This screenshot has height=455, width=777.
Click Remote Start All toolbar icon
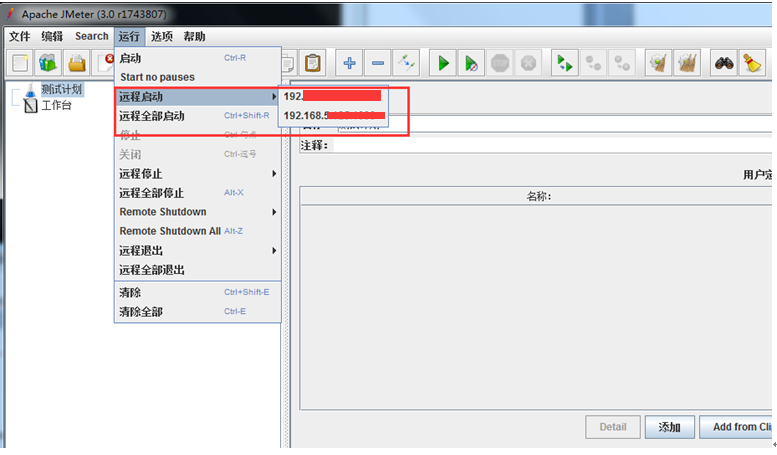tap(565, 63)
